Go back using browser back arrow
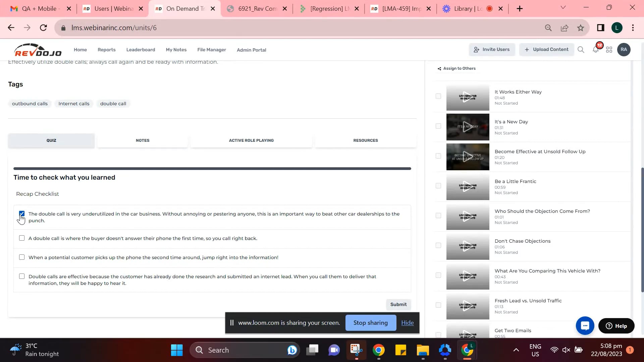This screenshot has height=362, width=644. [x=11, y=28]
